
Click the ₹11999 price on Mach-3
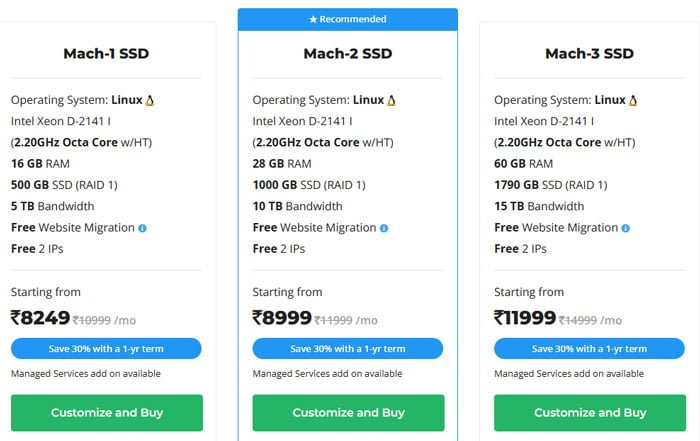[x=525, y=318]
